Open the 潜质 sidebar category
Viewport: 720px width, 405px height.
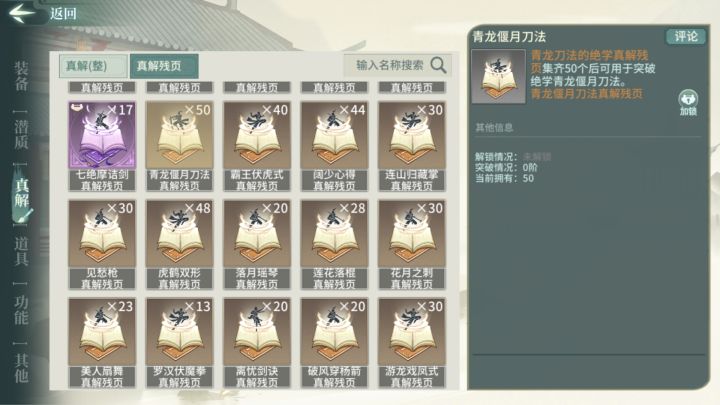pos(21,135)
